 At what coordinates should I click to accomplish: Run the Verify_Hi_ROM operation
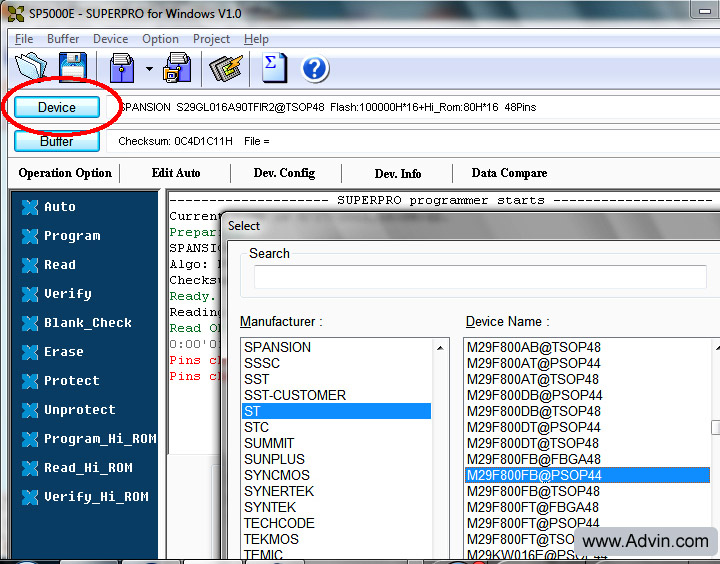click(85, 496)
